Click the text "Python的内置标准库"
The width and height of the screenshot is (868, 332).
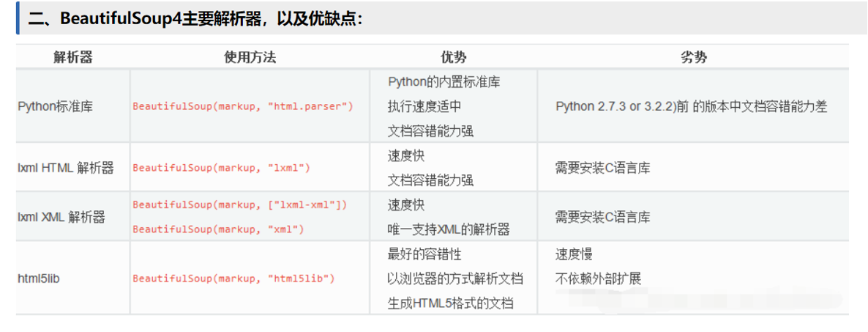click(x=444, y=81)
